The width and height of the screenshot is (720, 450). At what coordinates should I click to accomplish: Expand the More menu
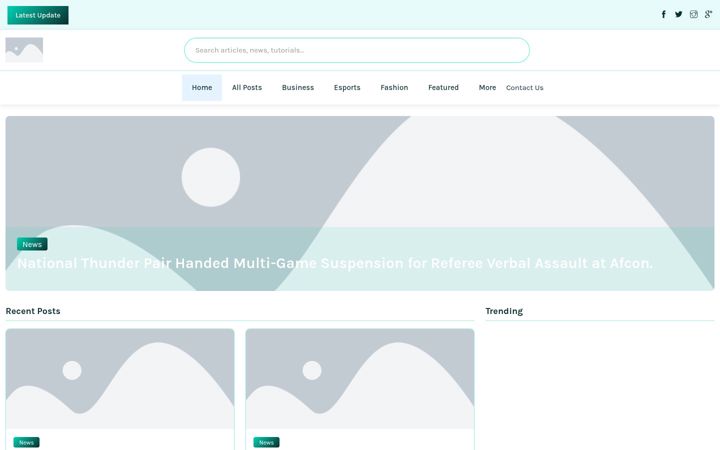487,87
